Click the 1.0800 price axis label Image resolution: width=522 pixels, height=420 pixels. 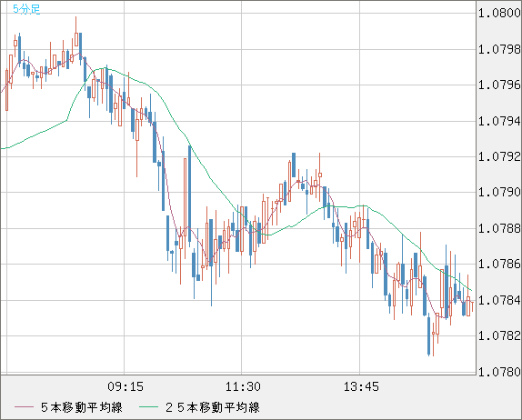click(499, 14)
